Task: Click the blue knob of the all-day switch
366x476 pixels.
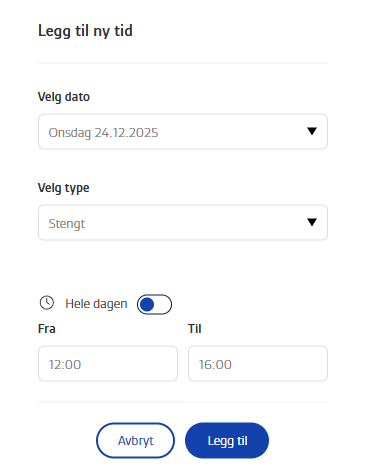Action: [x=147, y=304]
